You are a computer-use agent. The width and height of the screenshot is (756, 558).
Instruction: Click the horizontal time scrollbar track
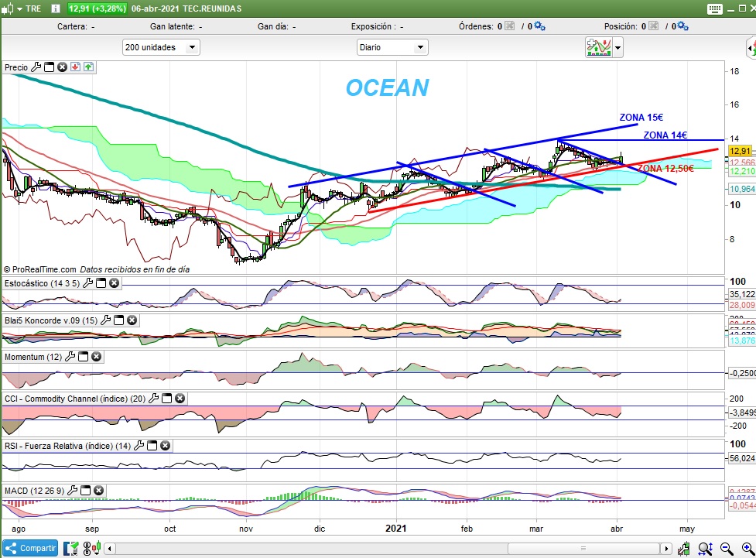click(x=387, y=549)
